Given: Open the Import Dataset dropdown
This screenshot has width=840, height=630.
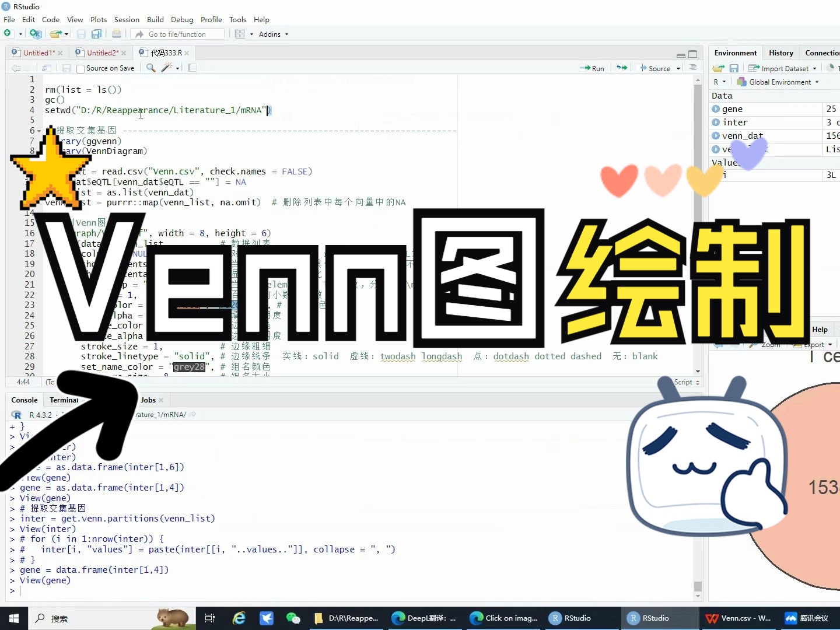Looking at the screenshot, I should coord(783,68).
